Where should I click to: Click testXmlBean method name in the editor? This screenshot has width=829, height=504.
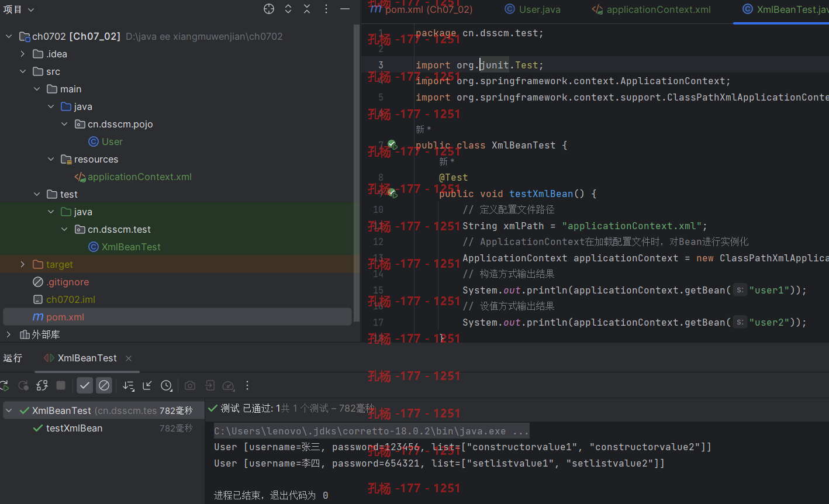coord(541,194)
